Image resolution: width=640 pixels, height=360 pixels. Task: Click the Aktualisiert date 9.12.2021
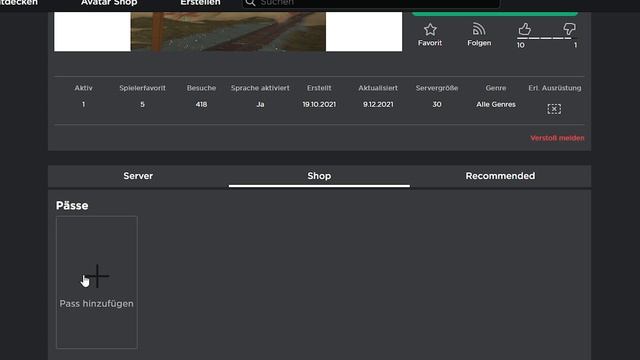(378, 104)
